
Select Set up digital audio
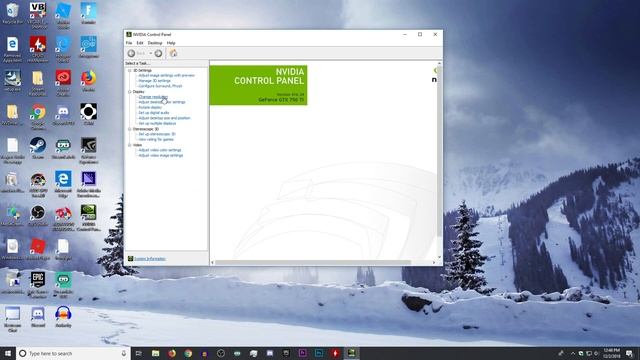[x=154, y=113]
